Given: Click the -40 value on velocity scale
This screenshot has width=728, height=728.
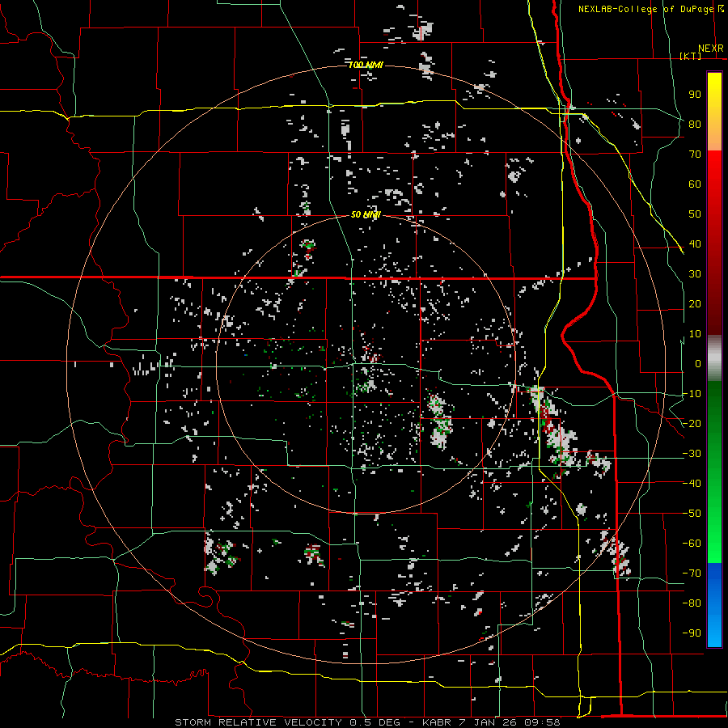Looking at the screenshot, I should (x=692, y=484).
